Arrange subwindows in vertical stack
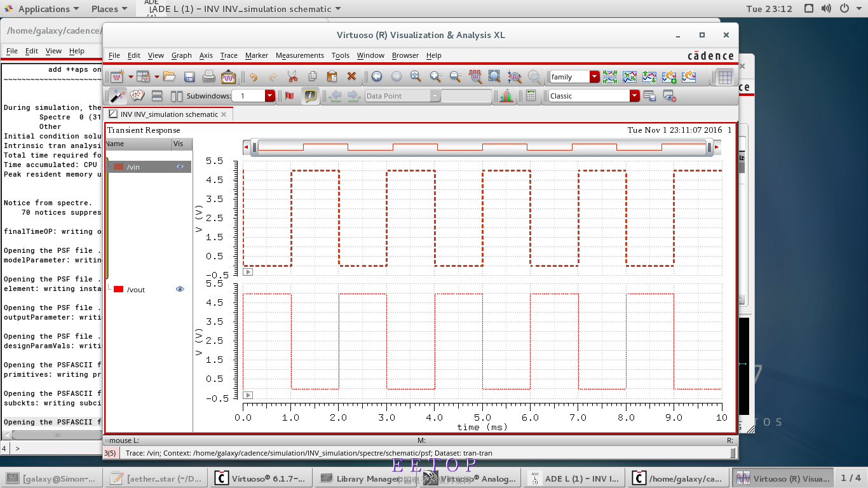 [x=157, y=96]
